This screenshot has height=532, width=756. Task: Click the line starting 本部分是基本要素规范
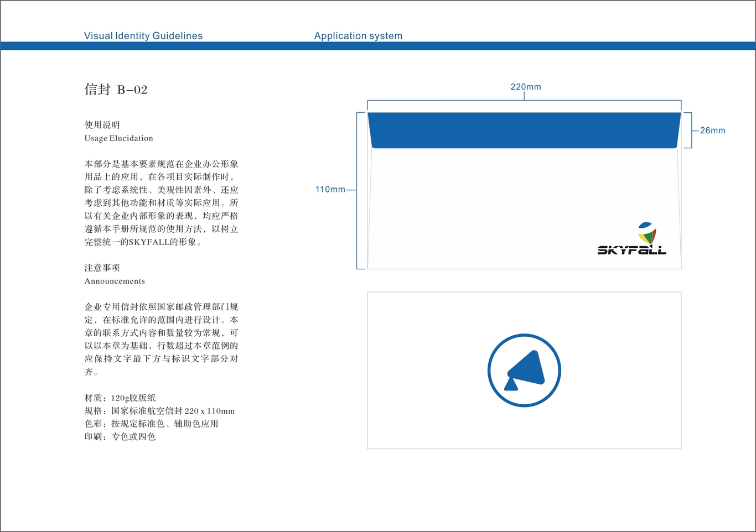161,164
